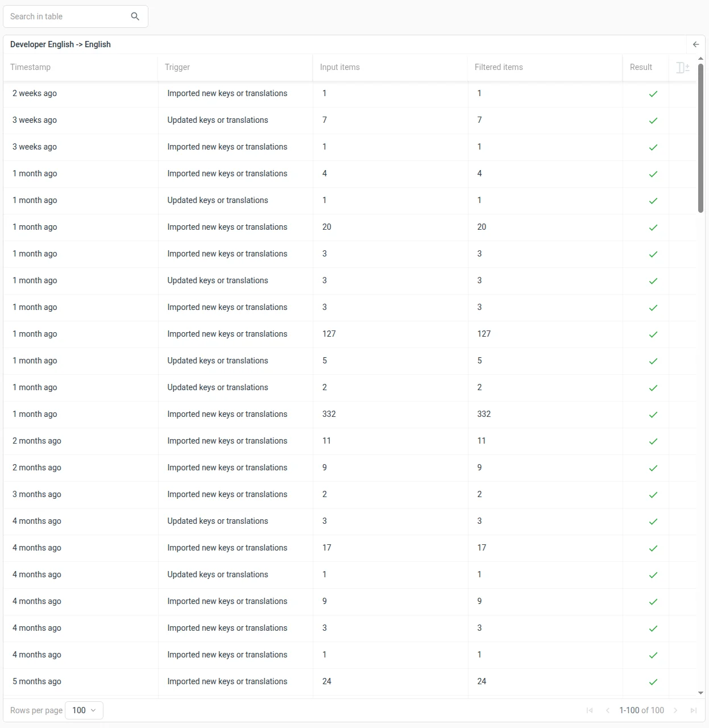This screenshot has height=728, width=709.
Task: Go to the next page
Action: pos(675,710)
